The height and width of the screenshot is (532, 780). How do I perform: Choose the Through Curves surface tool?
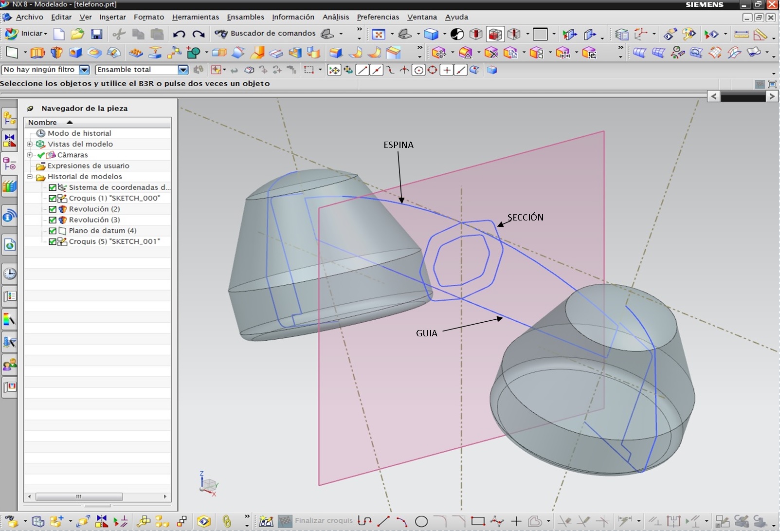(x=639, y=53)
